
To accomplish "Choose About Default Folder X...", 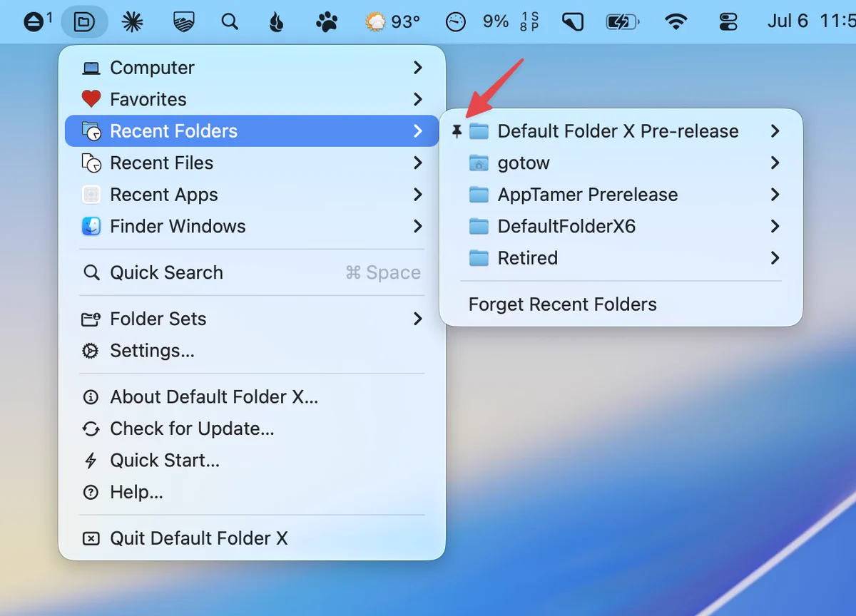I will click(x=252, y=397).
